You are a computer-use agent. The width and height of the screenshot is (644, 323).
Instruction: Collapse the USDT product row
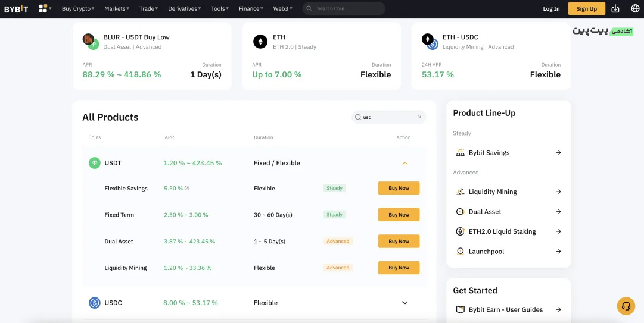(405, 163)
